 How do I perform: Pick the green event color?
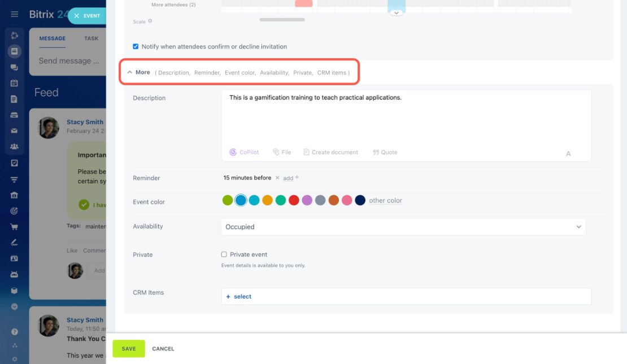pos(228,200)
